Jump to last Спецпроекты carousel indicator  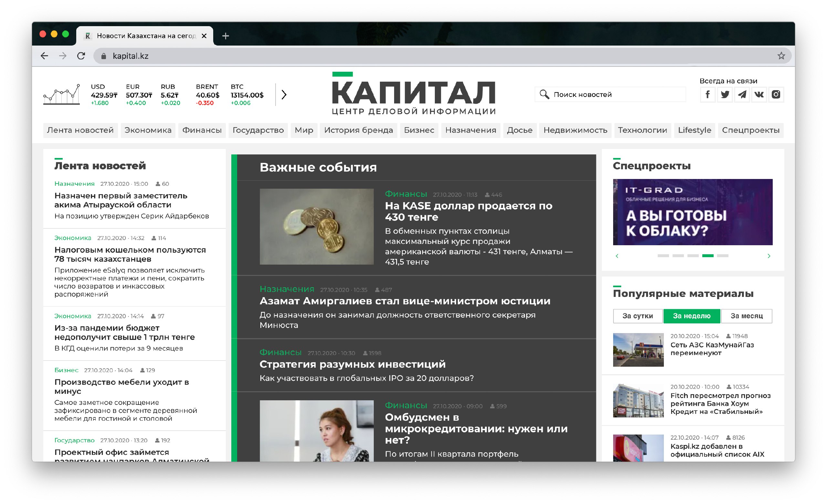[722, 256]
